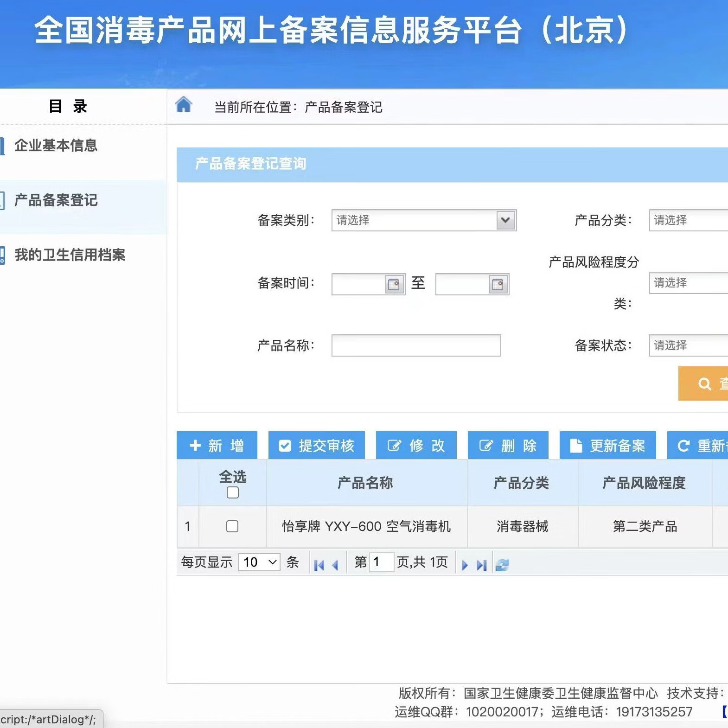Viewport: 728px width, 728px height.
Task: Open 我的卫生信用档案 sidebar item
Action: pos(70,255)
